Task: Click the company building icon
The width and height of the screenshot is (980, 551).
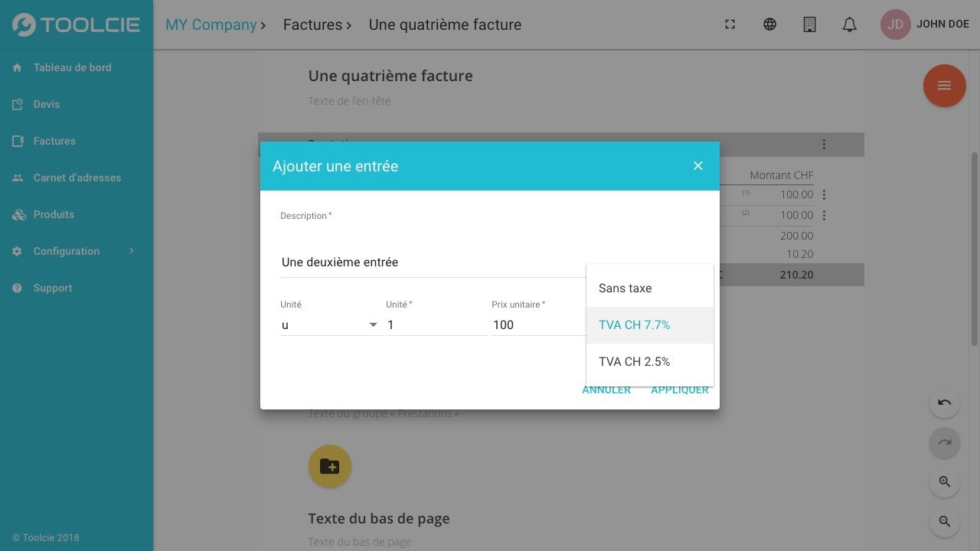Action: [809, 24]
